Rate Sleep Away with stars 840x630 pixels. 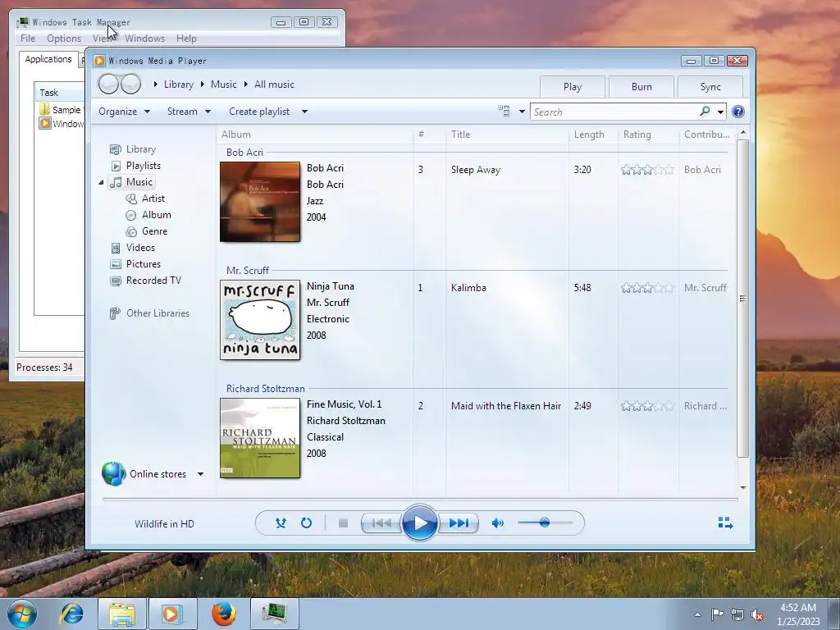coord(647,170)
